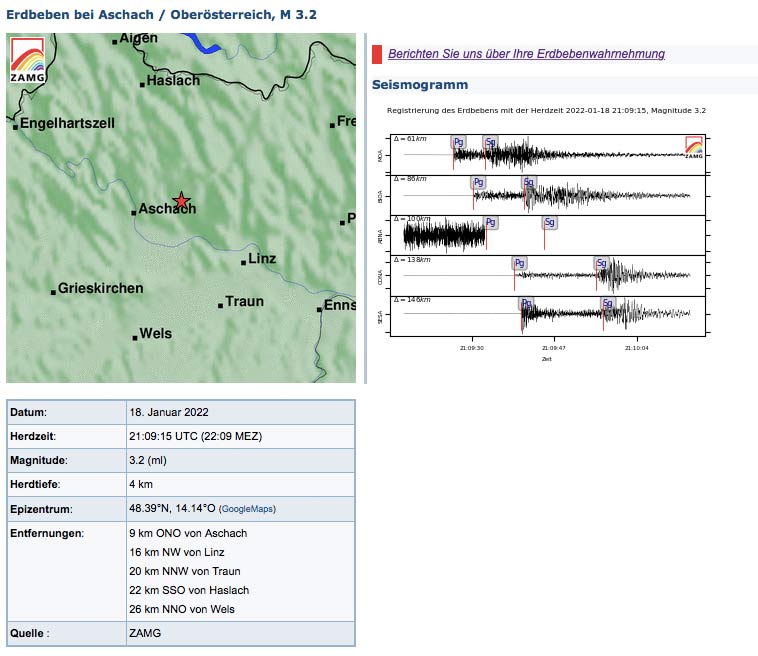The width and height of the screenshot is (758, 656).
Task: Select the Pg marker on the 138 km trace
Action: [x=518, y=263]
